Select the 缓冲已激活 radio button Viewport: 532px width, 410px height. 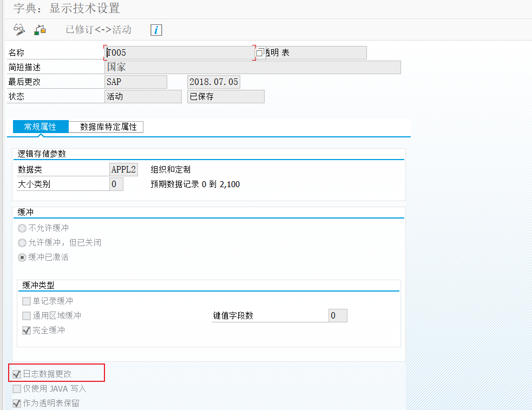pos(22,257)
